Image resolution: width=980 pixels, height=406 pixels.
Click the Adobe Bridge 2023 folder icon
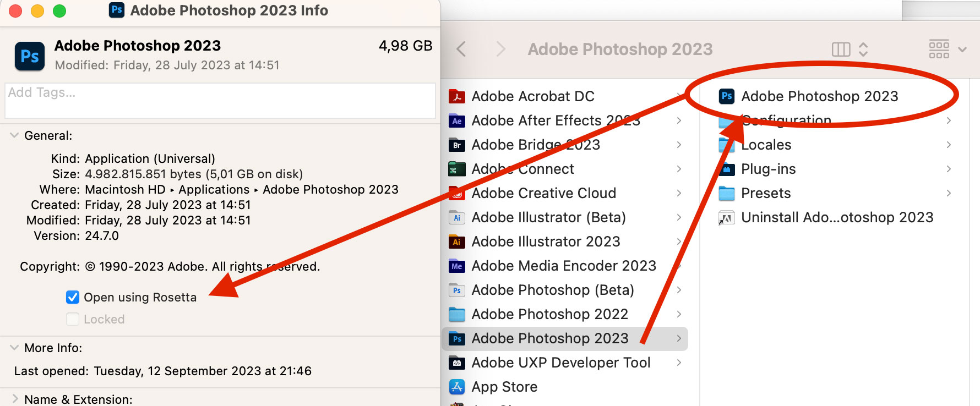457,145
